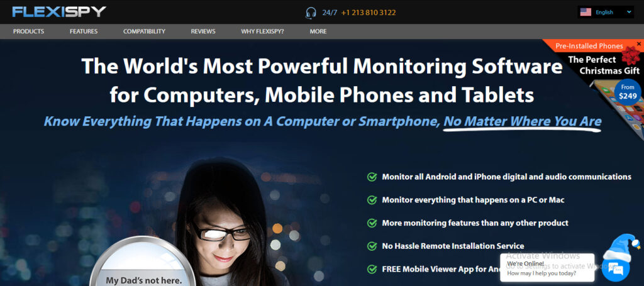Viewport: 644px width, 286px height.
Task: Click checkmark beside Android and iPhone monitoring
Action: (x=372, y=177)
